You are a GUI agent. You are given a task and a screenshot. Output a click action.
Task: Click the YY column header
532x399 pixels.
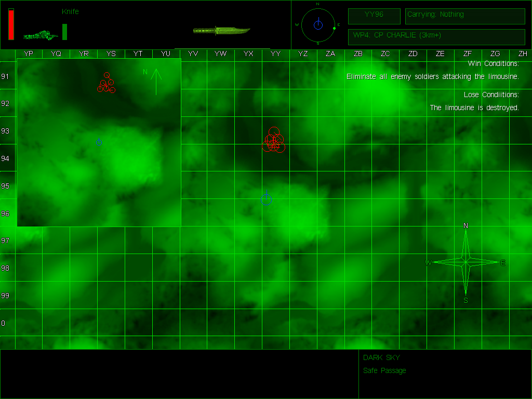pyautogui.click(x=275, y=54)
